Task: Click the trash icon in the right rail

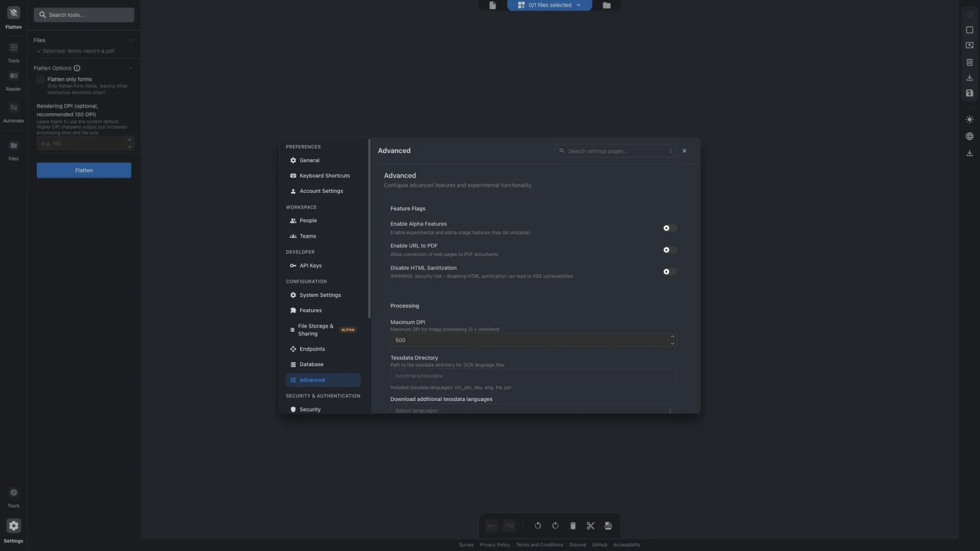Action: [970, 62]
